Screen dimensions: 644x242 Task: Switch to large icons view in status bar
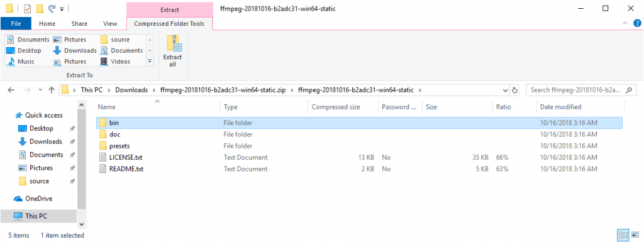point(635,235)
